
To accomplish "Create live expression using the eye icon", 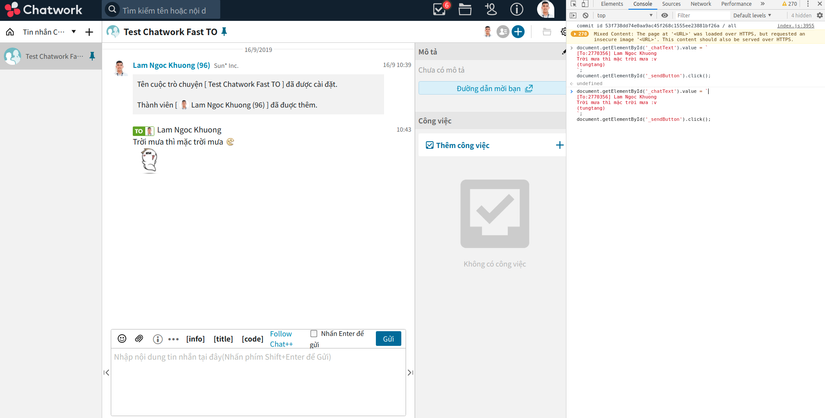I will point(665,15).
